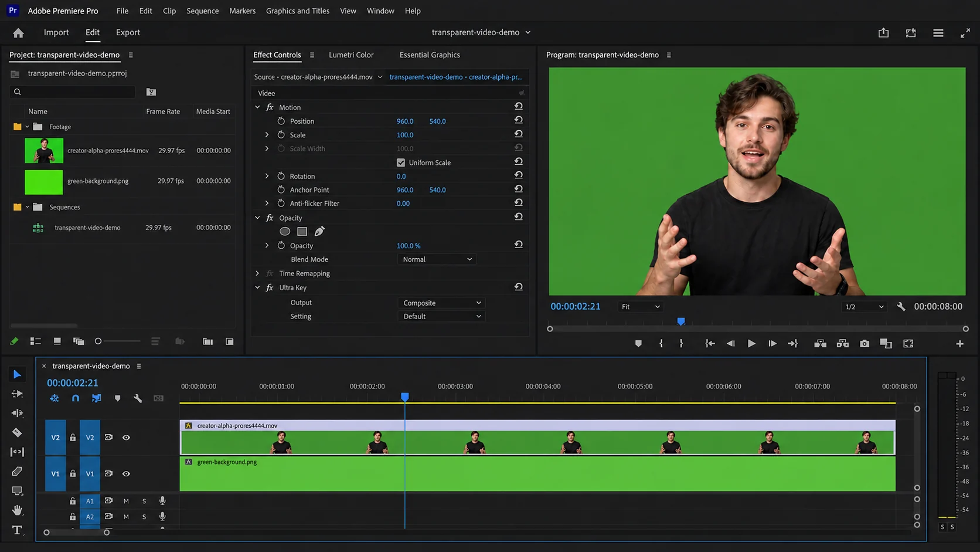Select the Ripple Edit tool
Image resolution: width=980 pixels, height=552 pixels.
tap(17, 413)
